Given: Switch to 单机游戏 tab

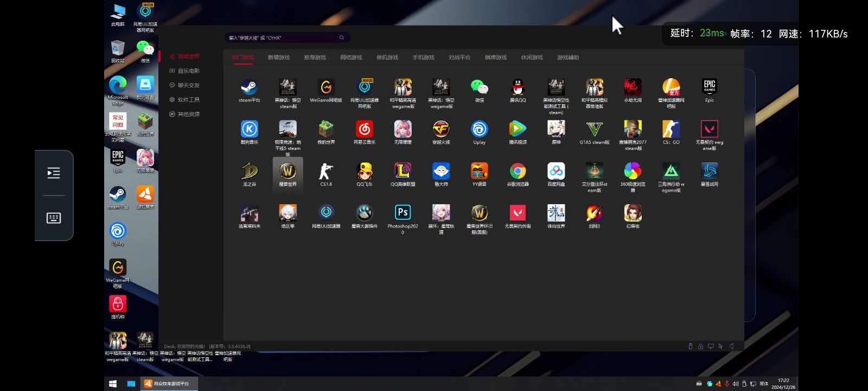Looking at the screenshot, I should tap(387, 58).
